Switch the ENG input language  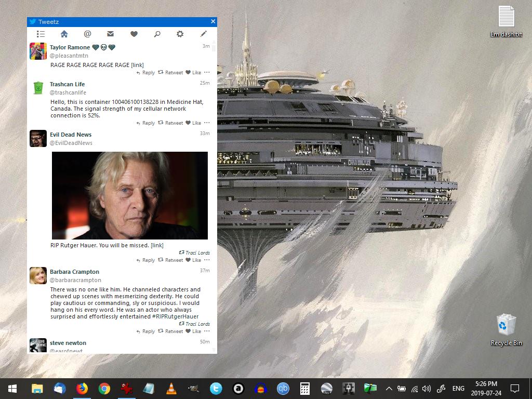(458, 389)
